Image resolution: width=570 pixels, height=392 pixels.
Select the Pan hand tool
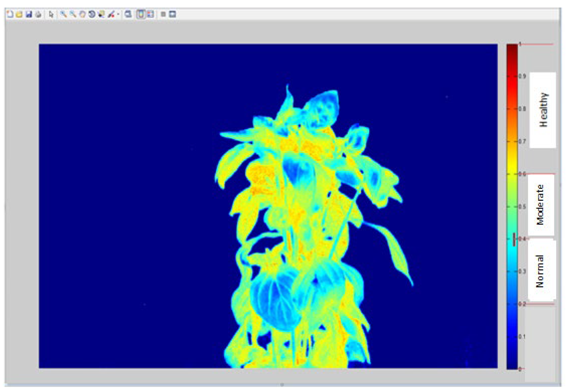pyautogui.click(x=83, y=14)
